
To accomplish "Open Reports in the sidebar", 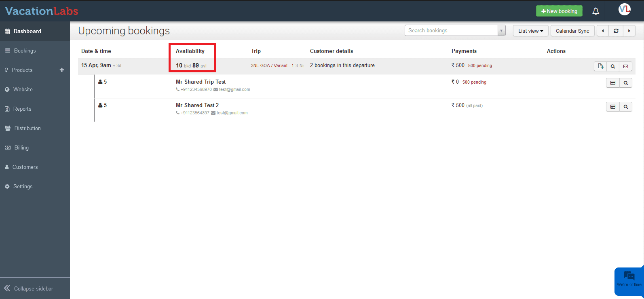I will [22, 109].
